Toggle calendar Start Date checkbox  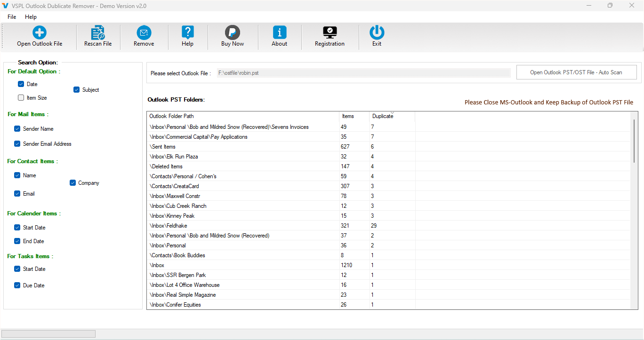point(17,228)
